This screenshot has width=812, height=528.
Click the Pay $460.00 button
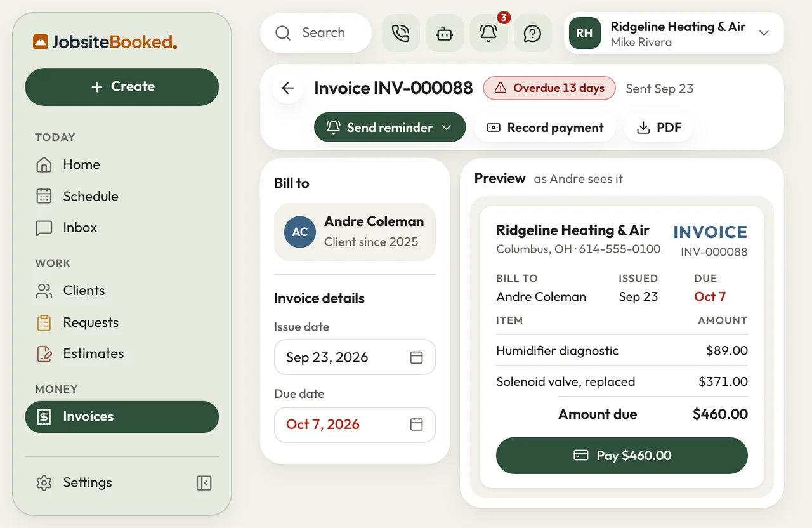click(622, 456)
